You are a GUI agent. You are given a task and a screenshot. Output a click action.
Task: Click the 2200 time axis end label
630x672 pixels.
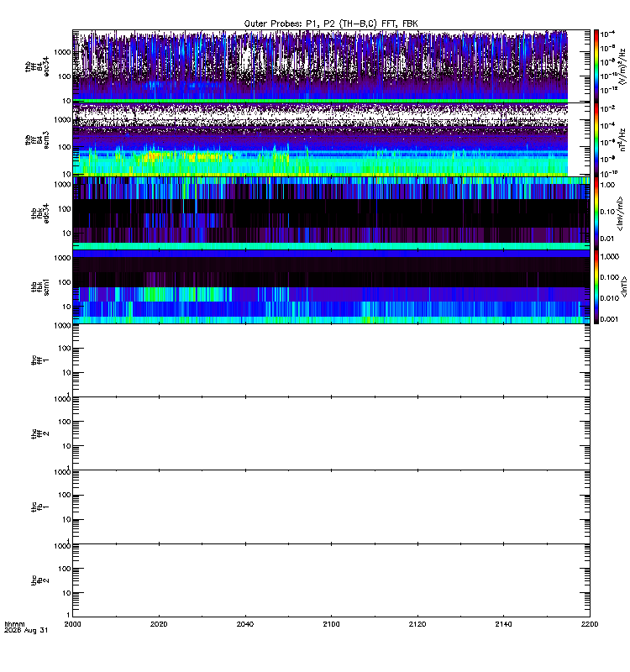[590, 624]
